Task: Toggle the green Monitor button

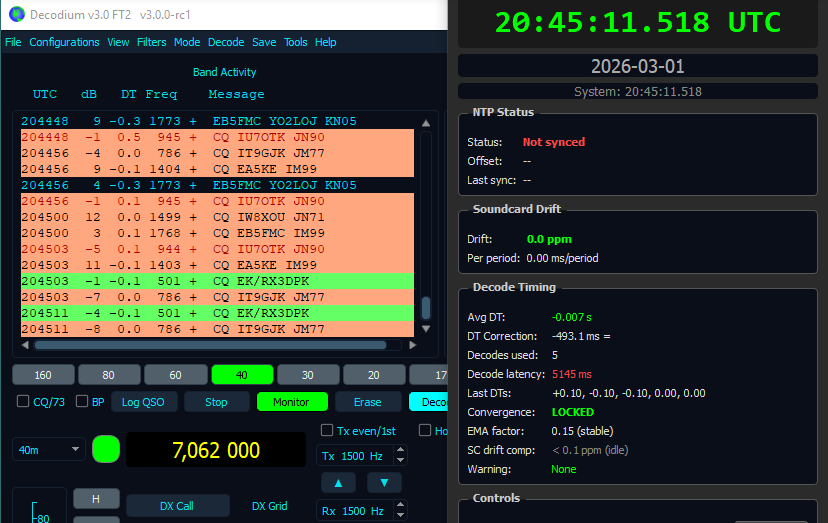Action: click(x=291, y=402)
